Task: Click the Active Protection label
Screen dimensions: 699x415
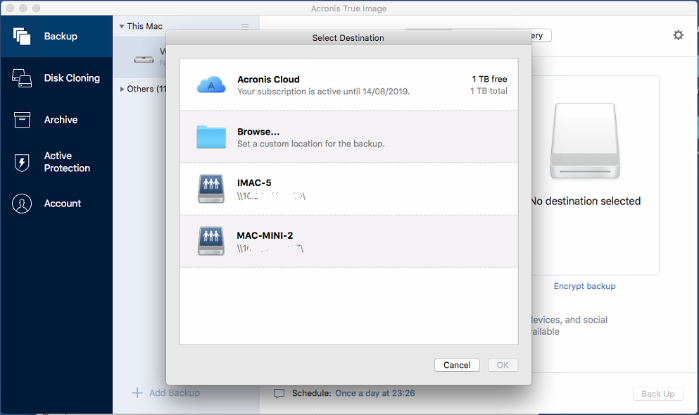Action: point(67,162)
